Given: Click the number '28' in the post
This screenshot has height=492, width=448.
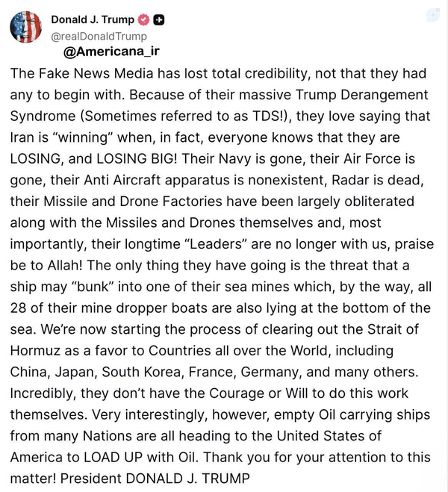Looking at the screenshot, I should click(18, 308).
